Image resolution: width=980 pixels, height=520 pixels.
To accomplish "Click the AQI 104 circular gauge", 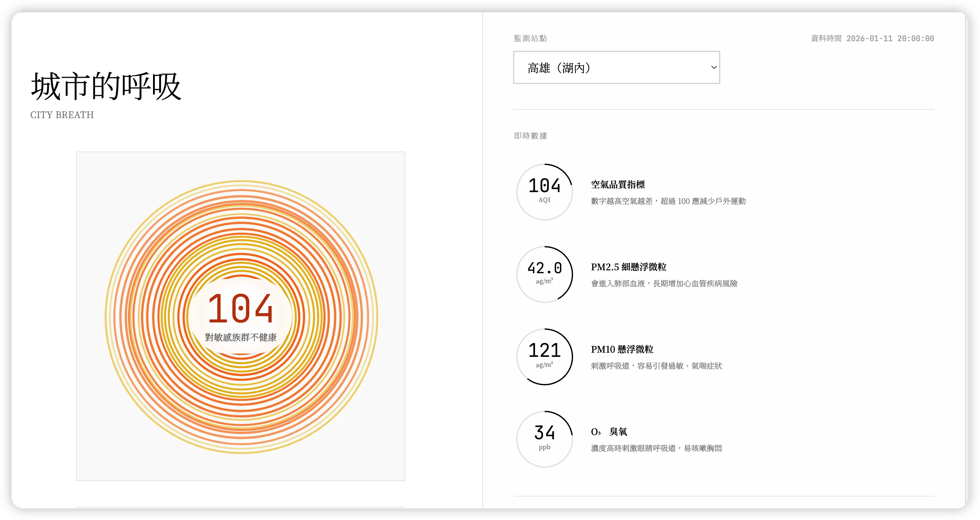I will (544, 192).
